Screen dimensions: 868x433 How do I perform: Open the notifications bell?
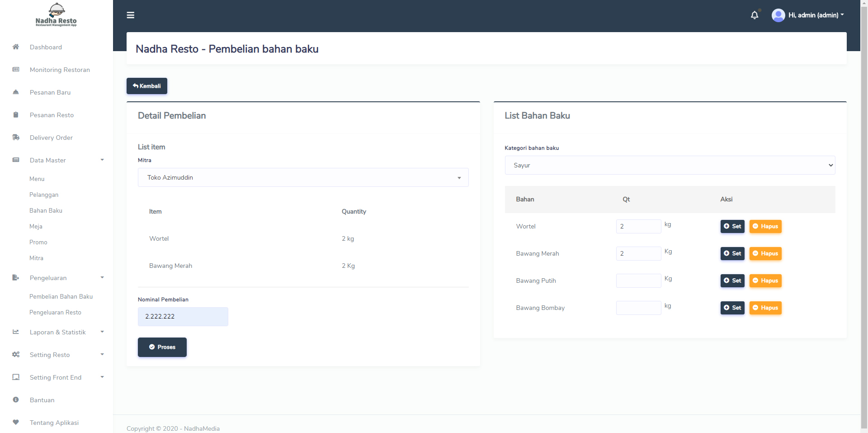point(755,15)
